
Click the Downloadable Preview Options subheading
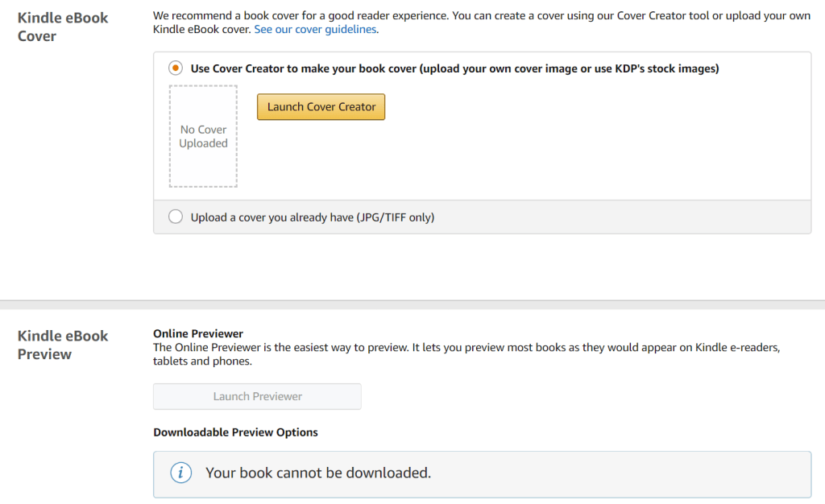point(235,432)
